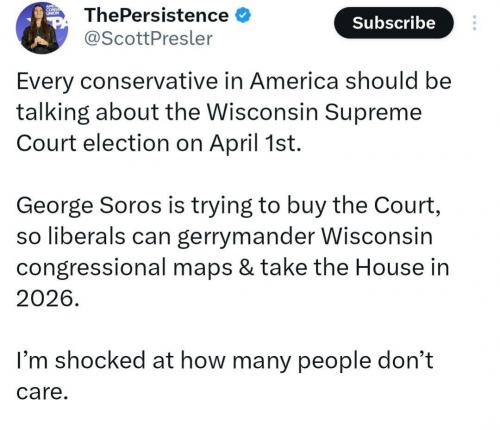Click the 'April 1st.' date text
This screenshot has height=430, width=500.
coord(255,144)
